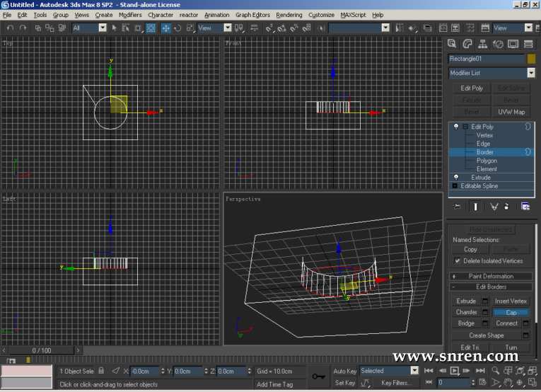Collapse the Edit Borders rollout
Viewport: 541px width, 392px height.
tap(491, 287)
